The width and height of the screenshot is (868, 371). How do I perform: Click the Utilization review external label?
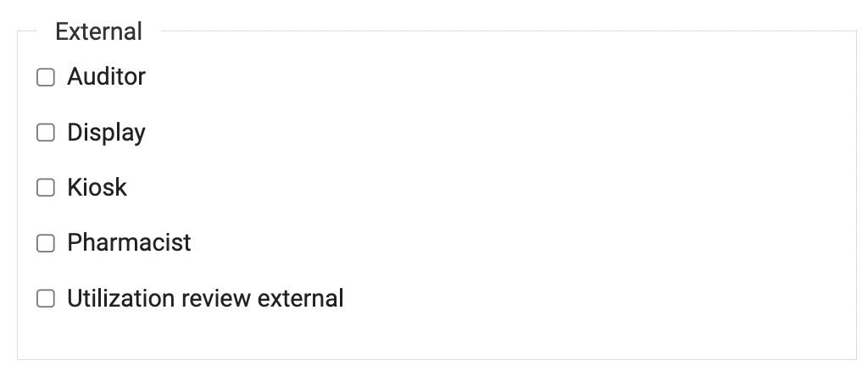(x=205, y=298)
